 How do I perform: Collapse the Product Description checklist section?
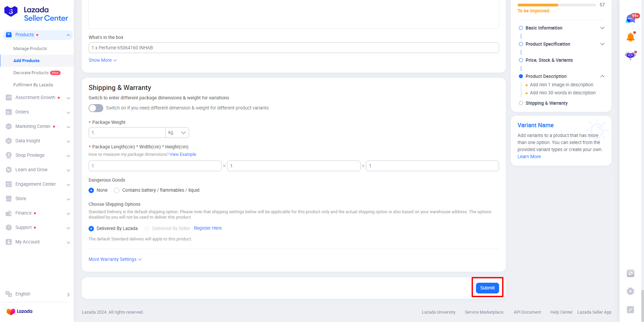point(602,76)
